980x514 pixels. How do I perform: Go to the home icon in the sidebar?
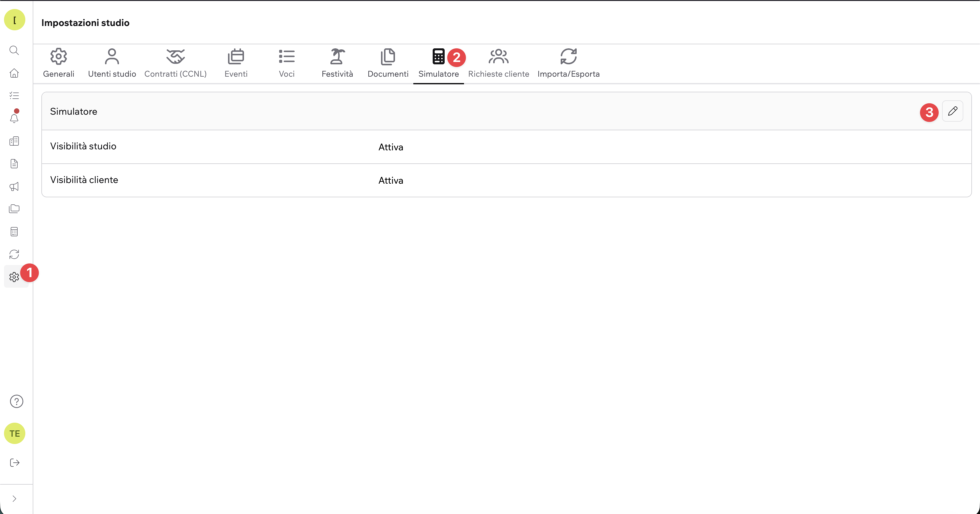click(14, 73)
